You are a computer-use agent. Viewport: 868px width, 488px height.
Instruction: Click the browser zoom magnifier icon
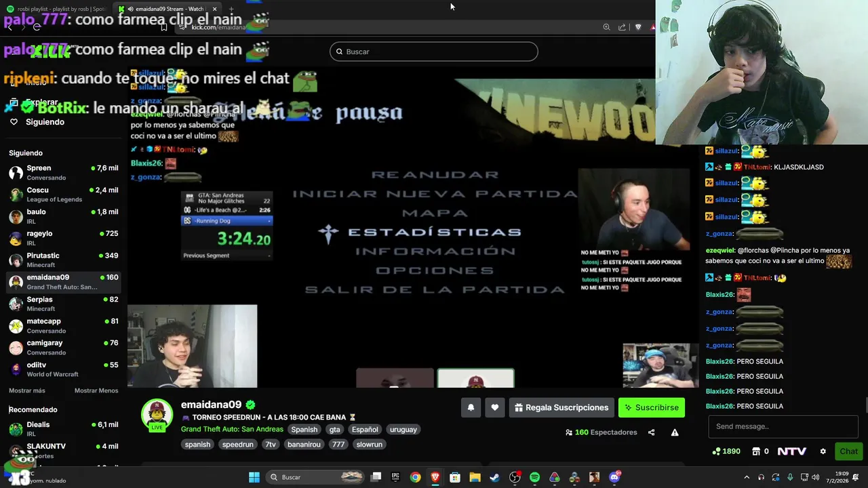606,27
